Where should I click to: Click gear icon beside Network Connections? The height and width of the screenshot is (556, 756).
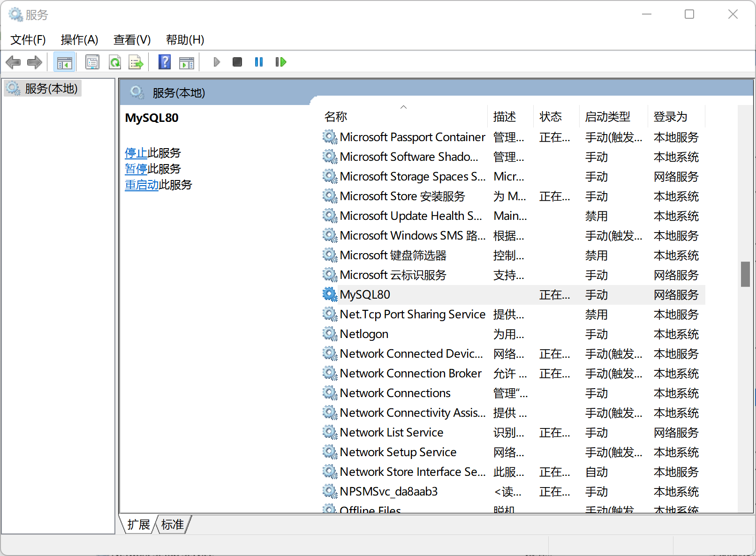(330, 393)
